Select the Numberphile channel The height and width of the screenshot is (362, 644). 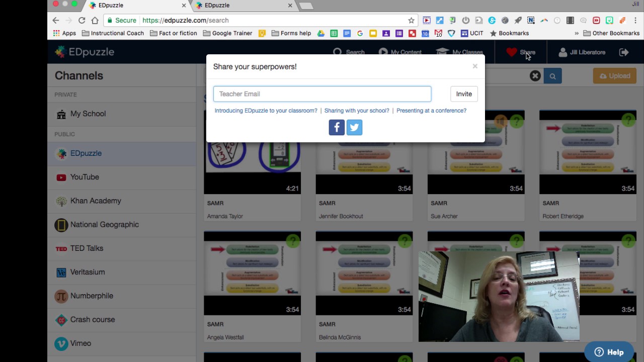point(122,296)
